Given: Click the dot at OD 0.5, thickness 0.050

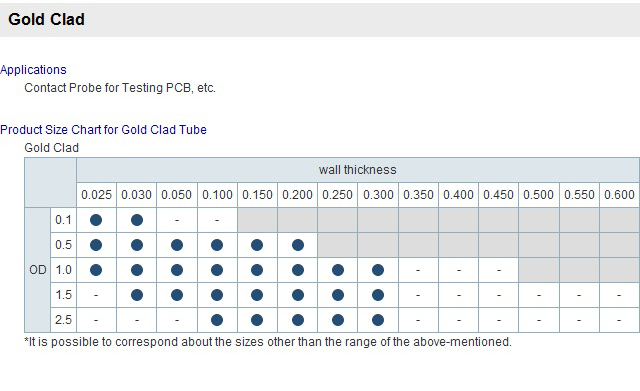Looking at the screenshot, I should click(x=177, y=245).
